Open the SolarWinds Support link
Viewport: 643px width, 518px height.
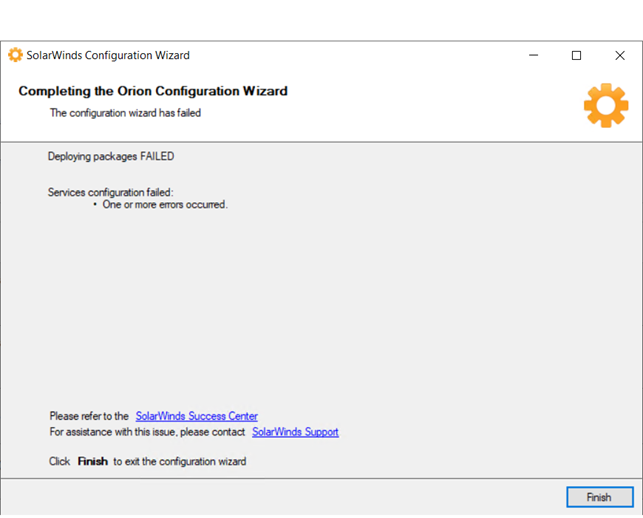click(295, 432)
